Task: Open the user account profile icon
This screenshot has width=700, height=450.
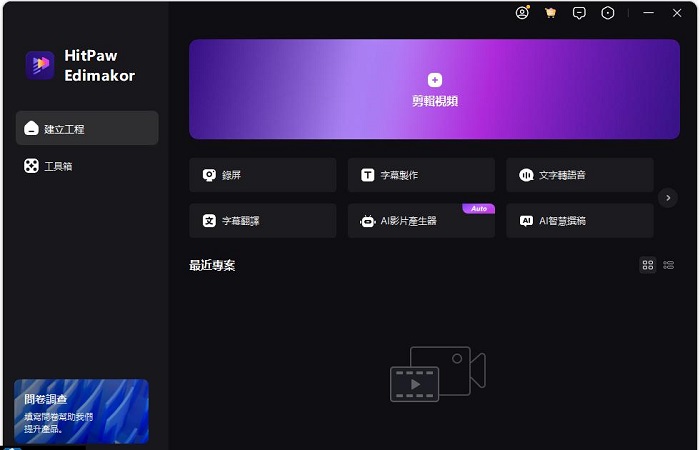Action: (522, 13)
